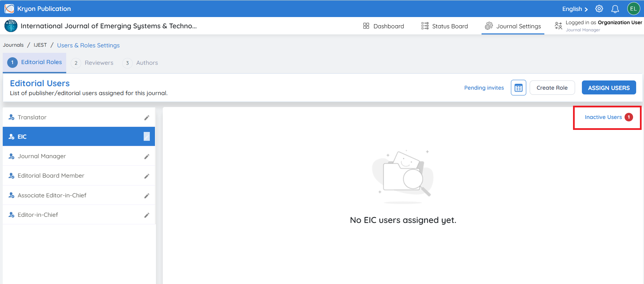This screenshot has width=644, height=284.
Task: Expand the English language selector
Action: [x=575, y=9]
